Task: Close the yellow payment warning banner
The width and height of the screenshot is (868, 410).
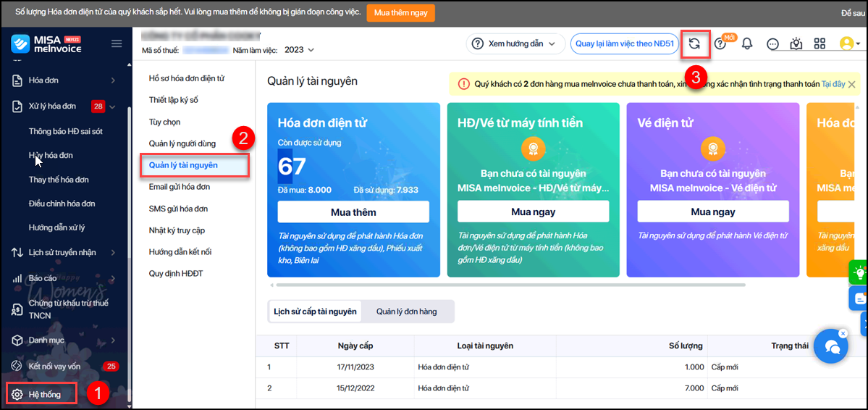Action: pyautogui.click(x=852, y=84)
